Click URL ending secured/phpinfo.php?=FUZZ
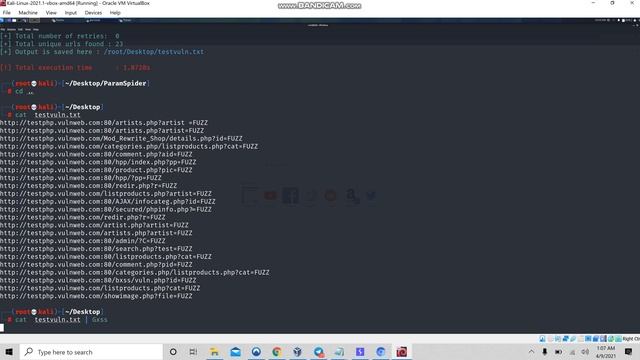Screen dimensions: 640x360 click(x=106, y=209)
